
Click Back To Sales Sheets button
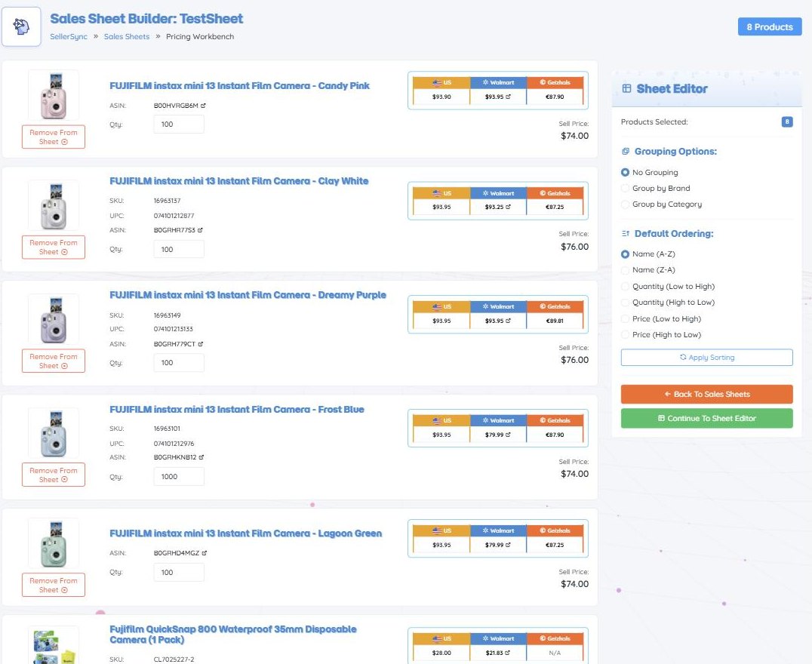point(707,394)
